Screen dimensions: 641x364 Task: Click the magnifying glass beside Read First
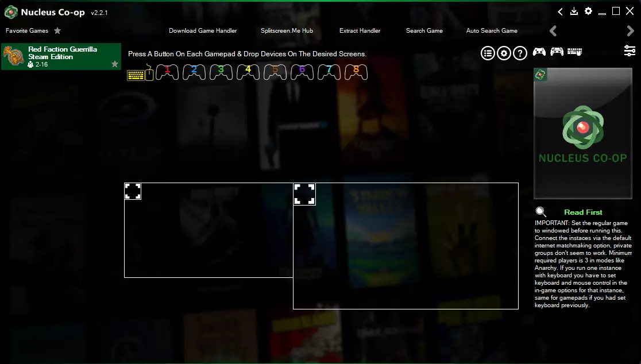541,212
